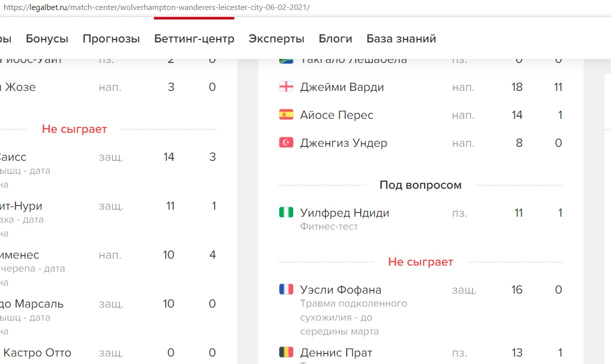Open База знаний in navigation
611x364 pixels.
pos(401,39)
